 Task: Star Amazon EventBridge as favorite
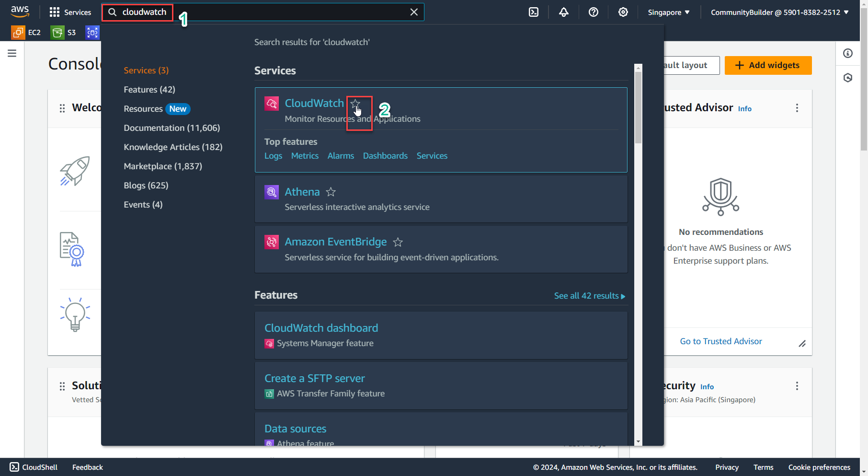tap(398, 243)
